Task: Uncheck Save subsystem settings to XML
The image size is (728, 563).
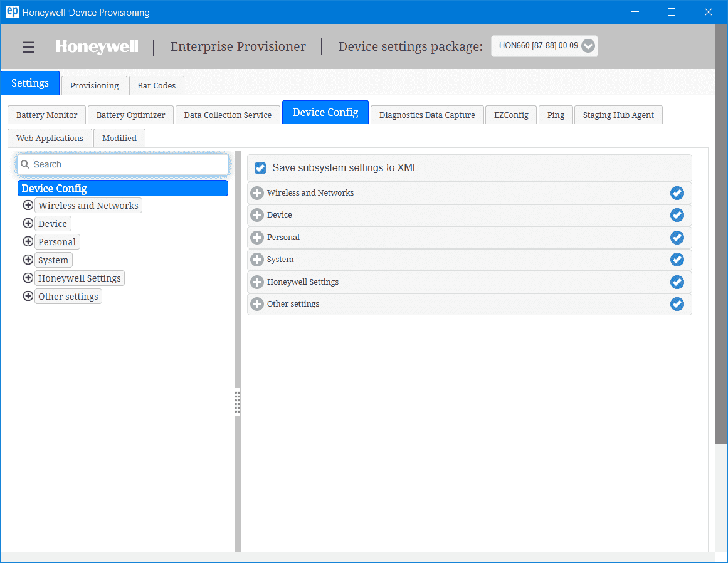Action: point(260,168)
